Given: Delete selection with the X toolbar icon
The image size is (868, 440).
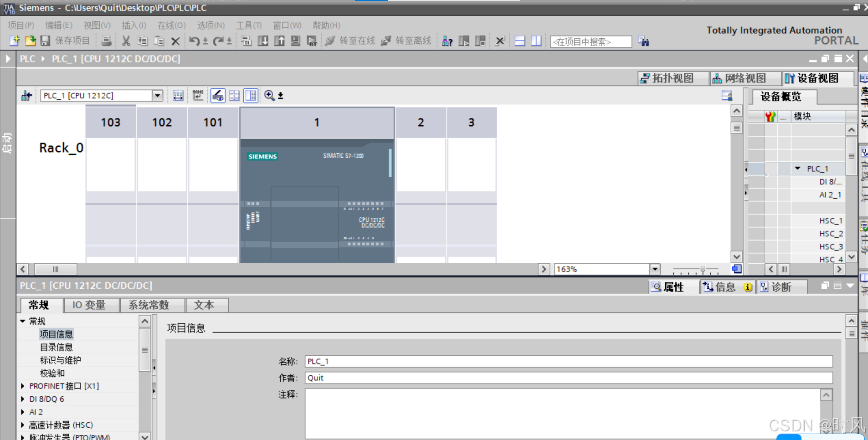Looking at the screenshot, I should [x=175, y=41].
